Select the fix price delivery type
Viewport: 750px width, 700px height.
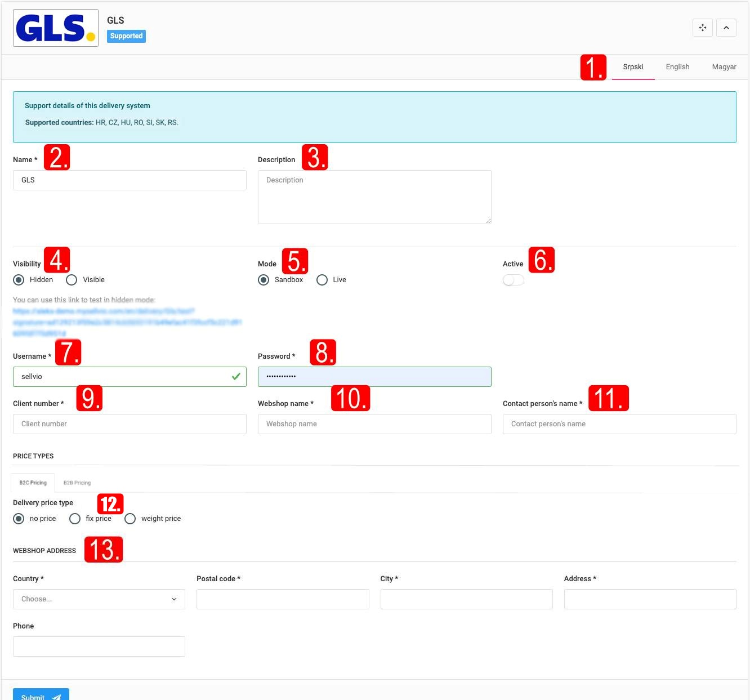pos(75,519)
